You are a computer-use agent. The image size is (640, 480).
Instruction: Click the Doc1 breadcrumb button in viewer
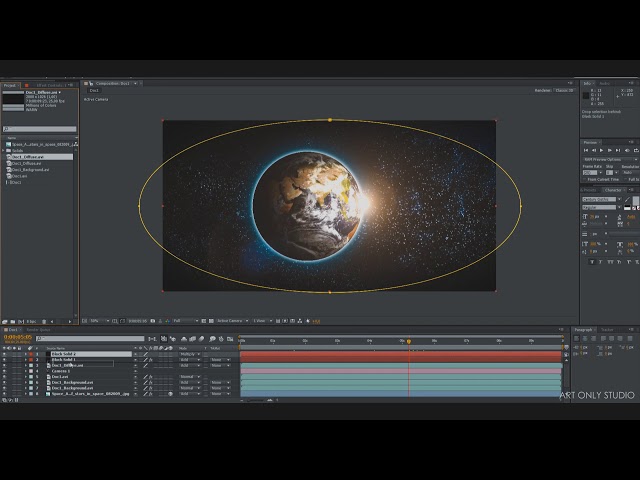click(94, 91)
